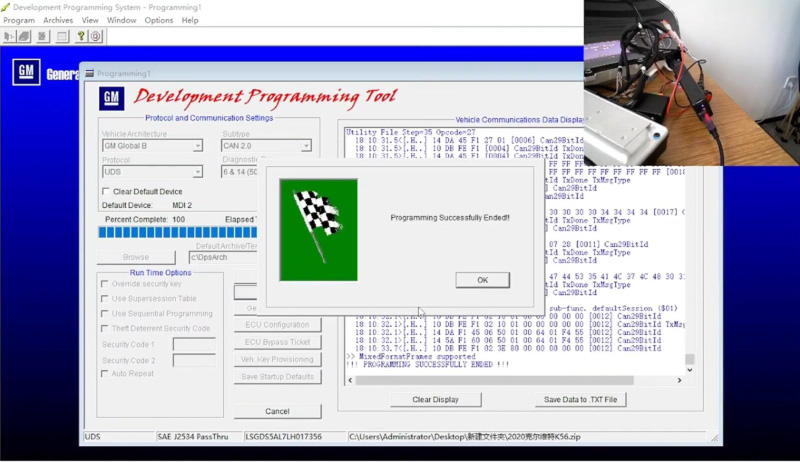Click the third toolbar icon with grid pattern

point(42,36)
